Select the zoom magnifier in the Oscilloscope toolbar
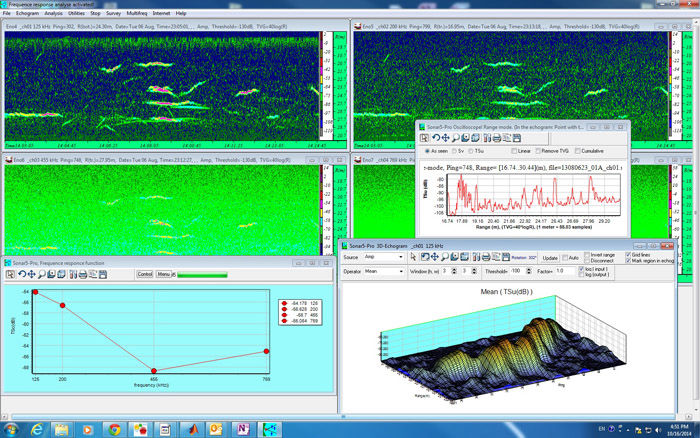 point(455,138)
